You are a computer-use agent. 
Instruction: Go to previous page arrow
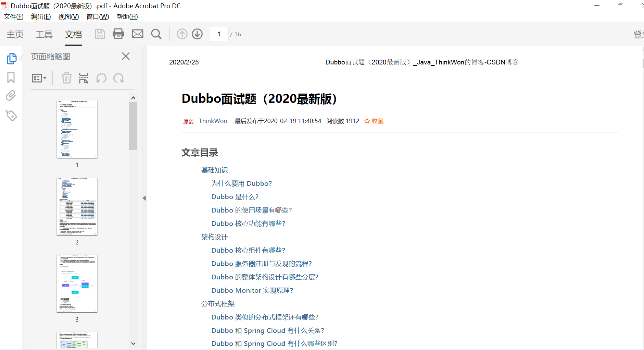coord(182,34)
